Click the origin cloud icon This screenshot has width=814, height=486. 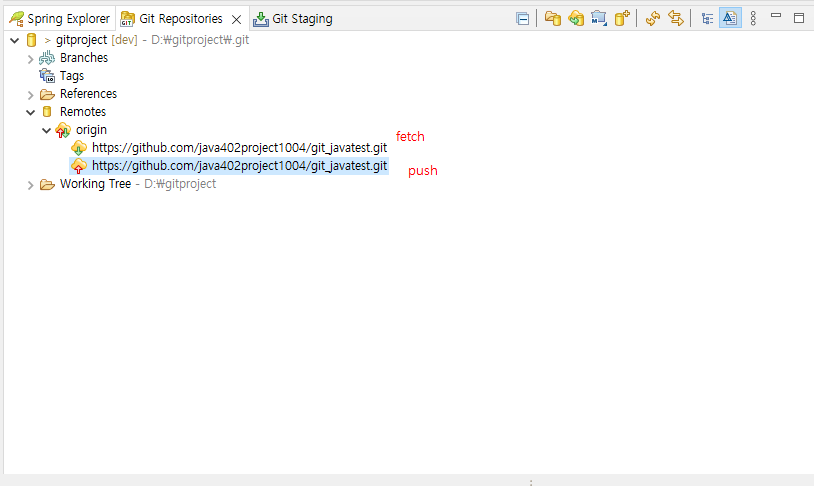(63, 130)
